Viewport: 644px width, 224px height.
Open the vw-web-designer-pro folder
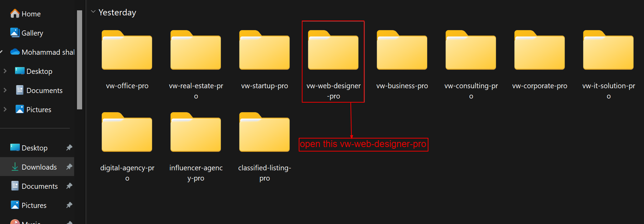pyautogui.click(x=333, y=51)
